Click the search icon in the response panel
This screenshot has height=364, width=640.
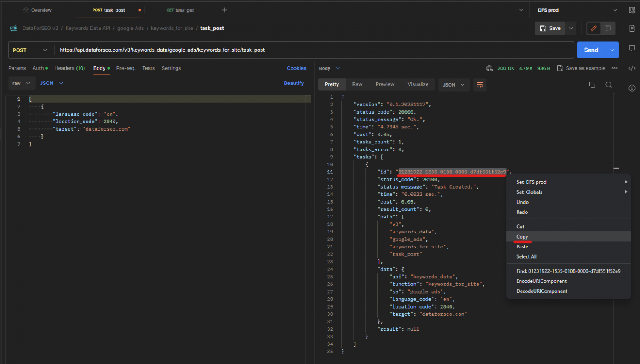[x=609, y=85]
